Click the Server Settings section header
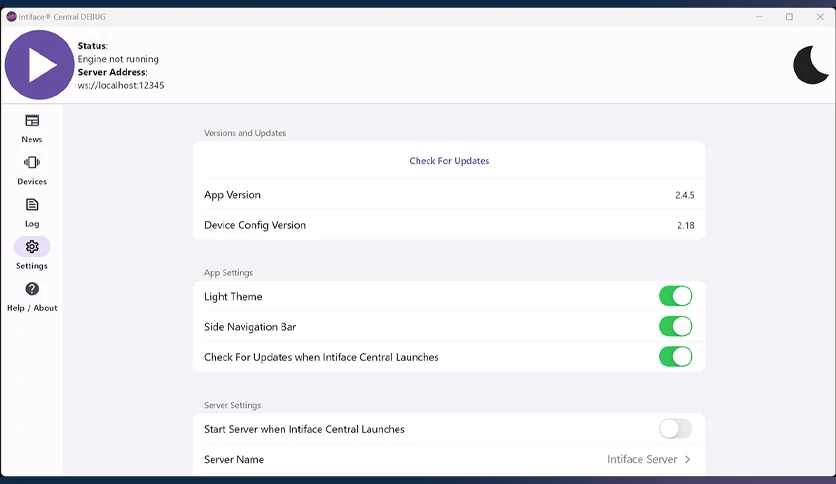Screen dimensions: 836x484 point(232,405)
